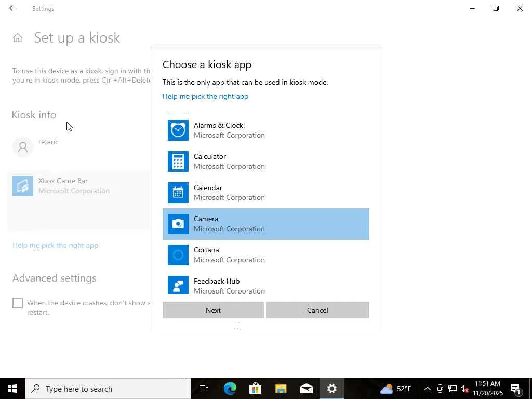Screen dimensions: 532x399
Task: Click the Calculator app icon in list
Action: pos(178,162)
